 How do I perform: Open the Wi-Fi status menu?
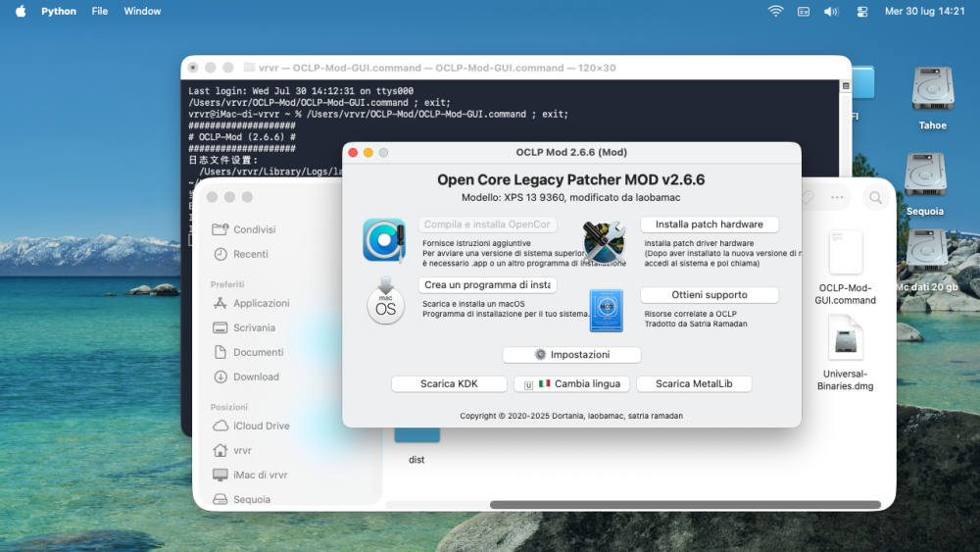[775, 11]
